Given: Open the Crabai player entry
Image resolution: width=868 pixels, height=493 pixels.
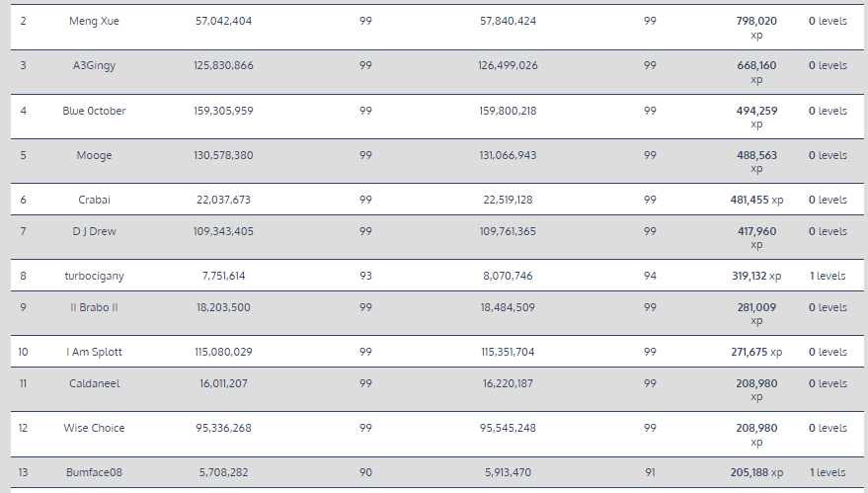Looking at the screenshot, I should coord(94,200).
